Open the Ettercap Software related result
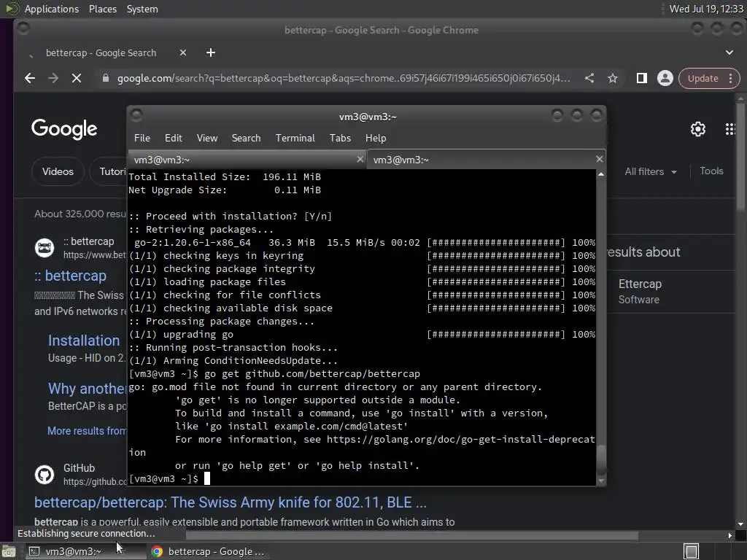The height and width of the screenshot is (560, 747). (x=640, y=292)
